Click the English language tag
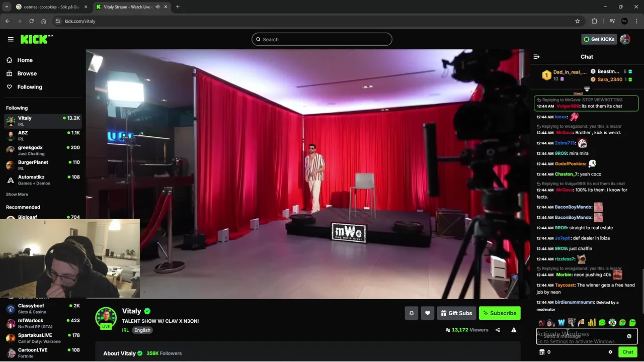 coord(142,330)
